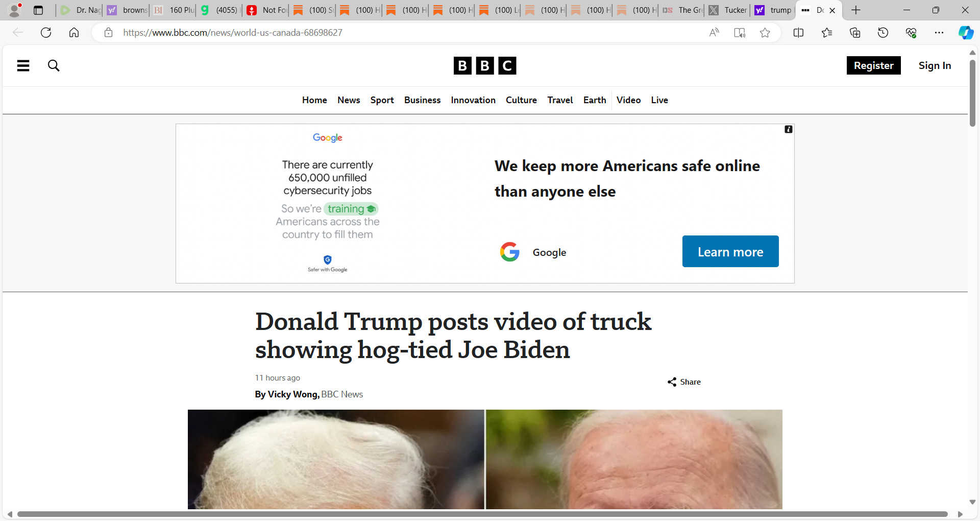The width and height of the screenshot is (980, 521).
Task: Click Learn more button in ad
Action: click(730, 251)
